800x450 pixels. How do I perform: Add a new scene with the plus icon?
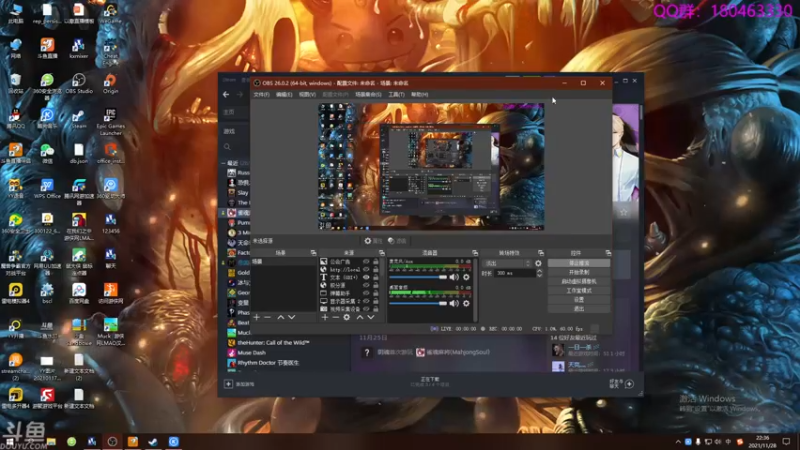tap(257, 317)
